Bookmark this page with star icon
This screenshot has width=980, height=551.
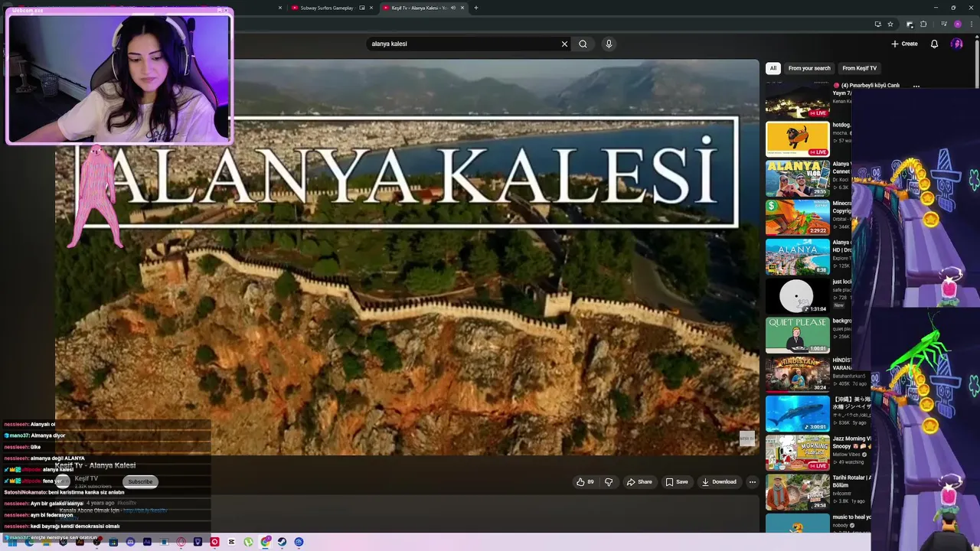click(890, 24)
